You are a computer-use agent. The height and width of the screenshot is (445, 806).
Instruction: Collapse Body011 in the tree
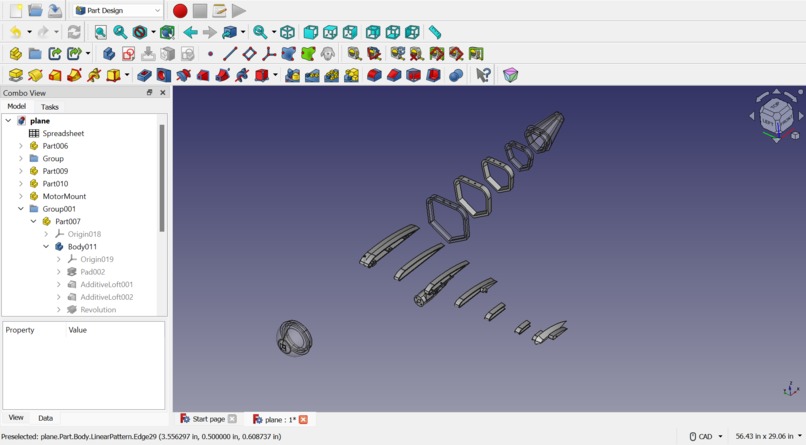[x=46, y=247]
